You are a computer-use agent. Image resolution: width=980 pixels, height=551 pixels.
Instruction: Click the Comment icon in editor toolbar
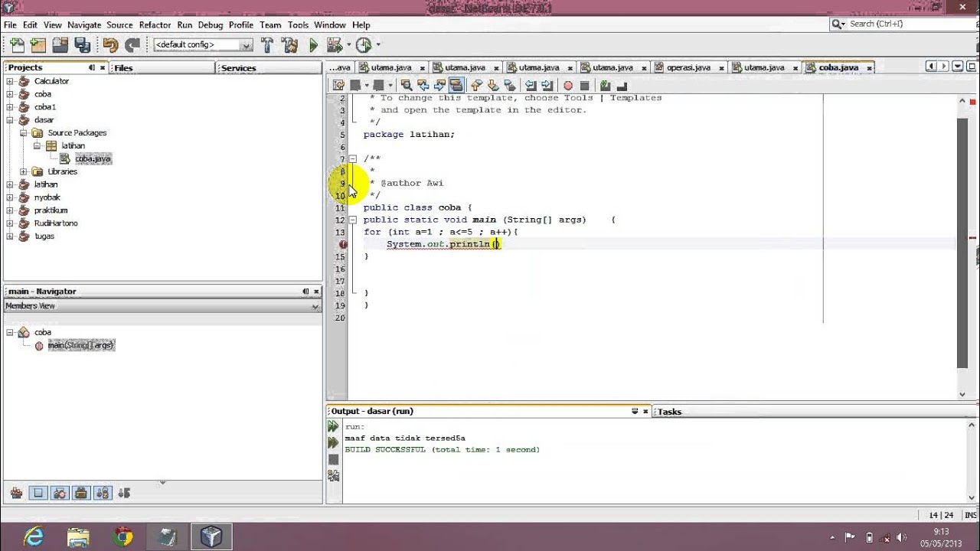(x=606, y=86)
